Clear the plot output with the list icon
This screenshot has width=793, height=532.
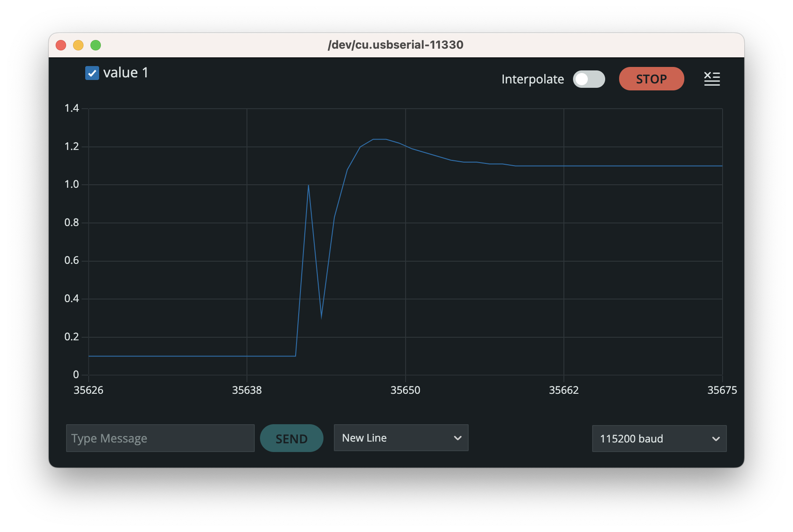(x=712, y=79)
